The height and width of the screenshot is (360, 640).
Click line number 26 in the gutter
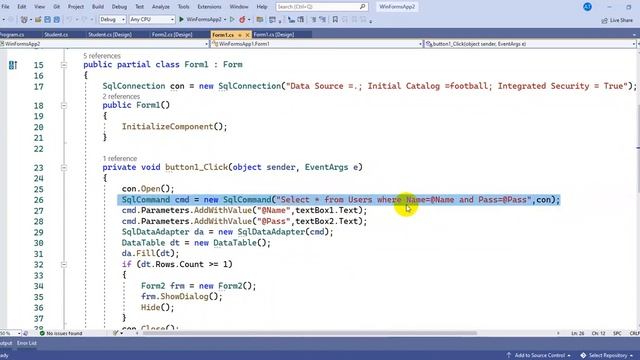[38, 200]
